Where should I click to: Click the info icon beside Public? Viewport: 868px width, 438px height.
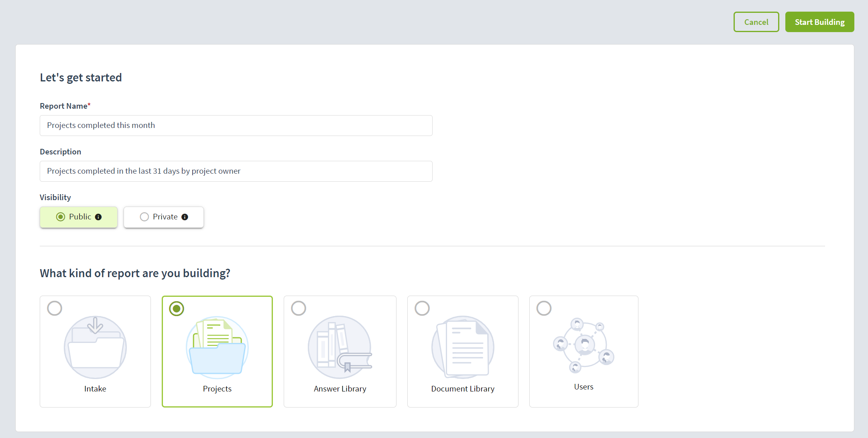[x=98, y=217]
